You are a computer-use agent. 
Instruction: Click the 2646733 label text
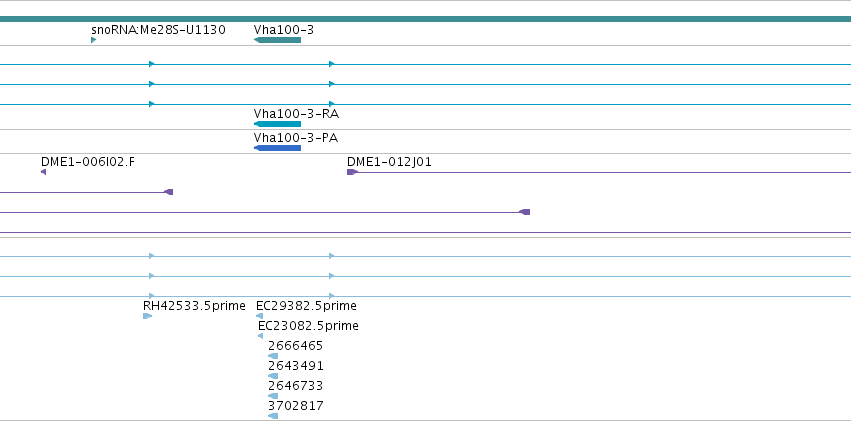point(296,386)
